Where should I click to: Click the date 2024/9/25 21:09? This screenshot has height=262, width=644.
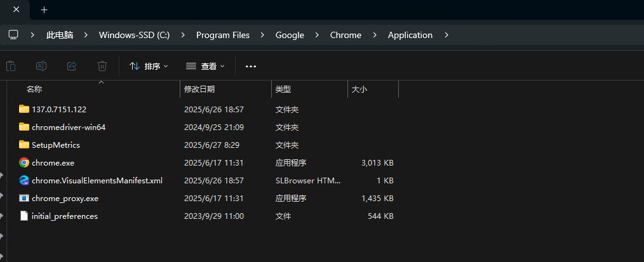tap(213, 127)
